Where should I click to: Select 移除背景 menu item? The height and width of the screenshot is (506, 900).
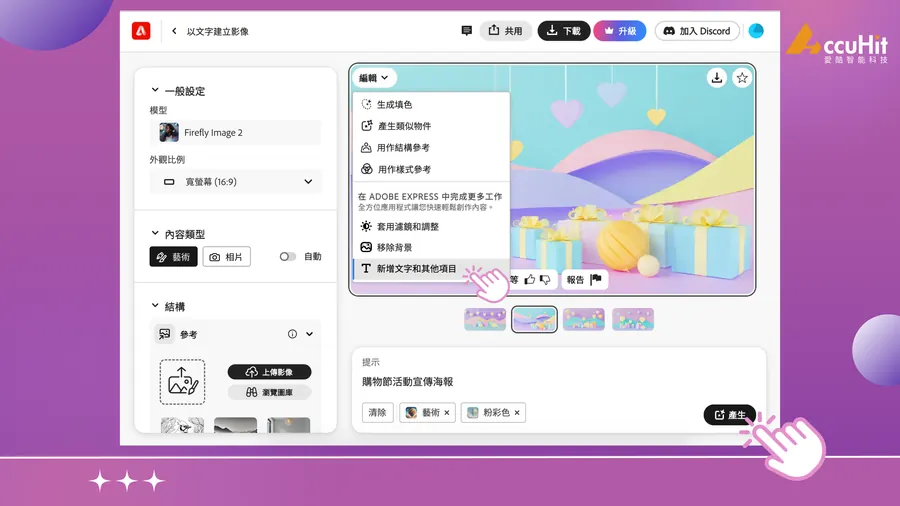pos(431,247)
